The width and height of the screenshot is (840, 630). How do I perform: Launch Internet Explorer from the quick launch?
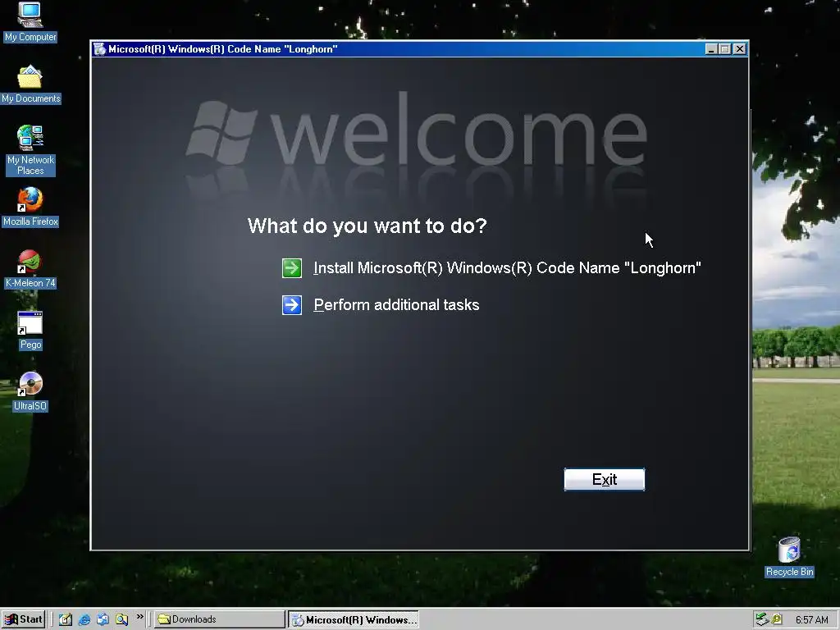[84, 619]
